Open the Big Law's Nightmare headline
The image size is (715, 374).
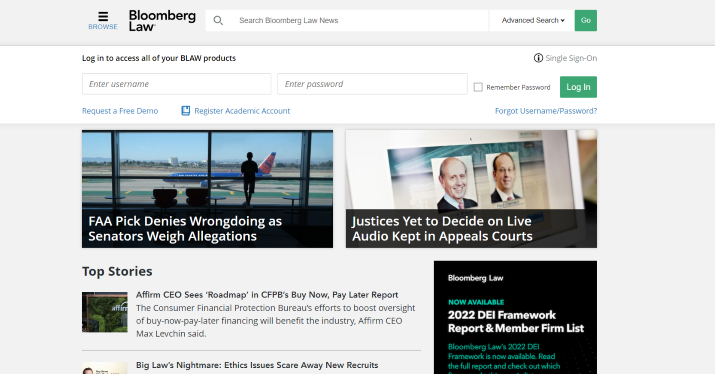click(257, 365)
